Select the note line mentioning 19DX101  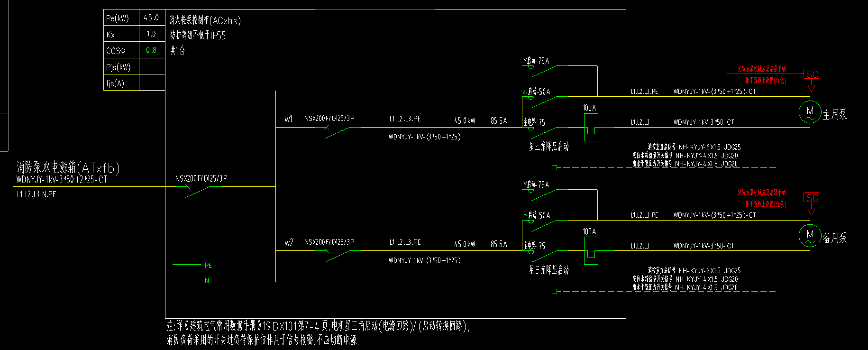click(x=318, y=326)
